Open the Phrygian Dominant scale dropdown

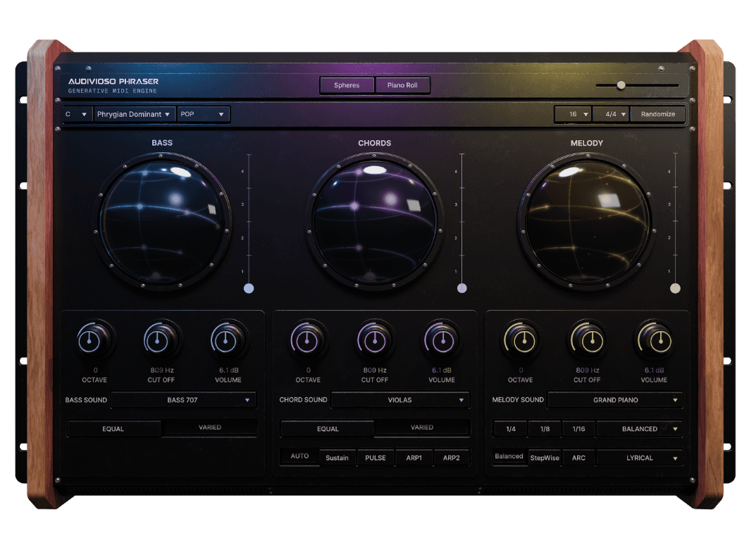[x=134, y=114]
